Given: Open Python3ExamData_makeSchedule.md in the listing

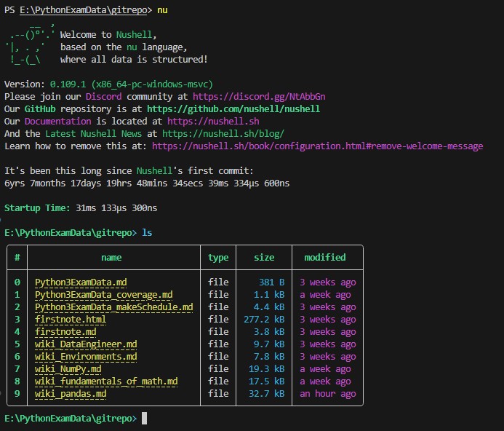Looking at the screenshot, I should point(114,307).
